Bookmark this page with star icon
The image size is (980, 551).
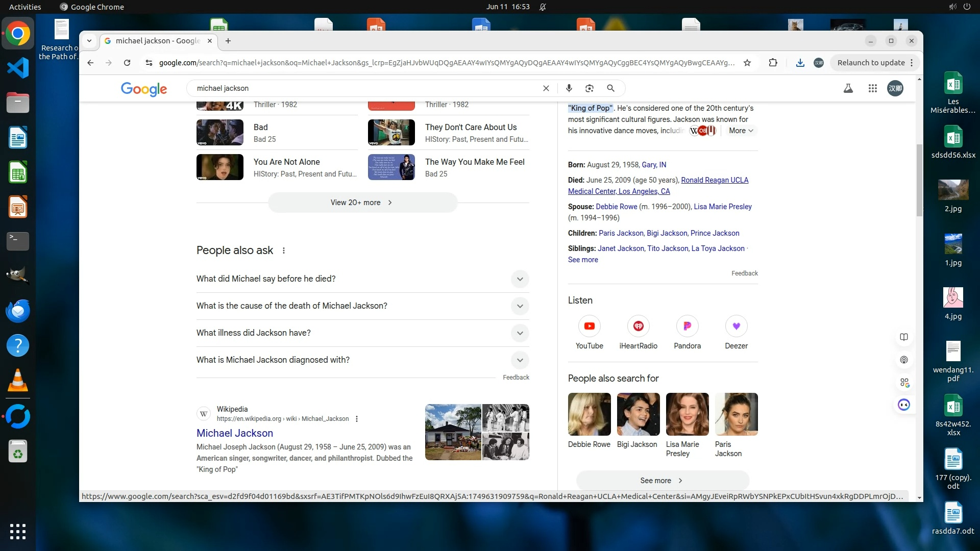point(747,63)
